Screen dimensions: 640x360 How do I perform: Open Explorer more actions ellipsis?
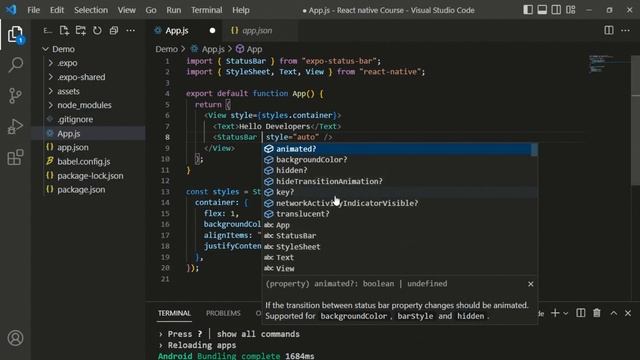pos(131,31)
